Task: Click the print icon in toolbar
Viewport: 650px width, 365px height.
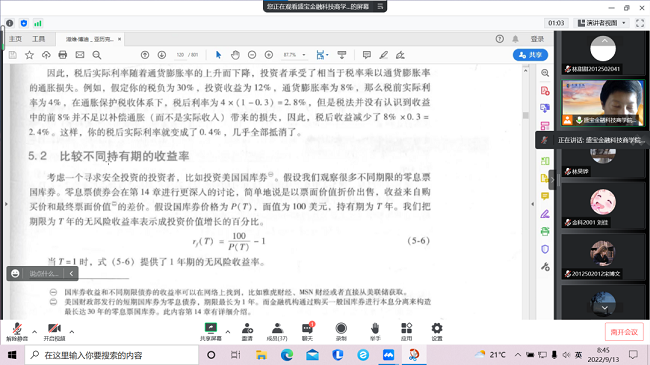Action: tap(63, 55)
